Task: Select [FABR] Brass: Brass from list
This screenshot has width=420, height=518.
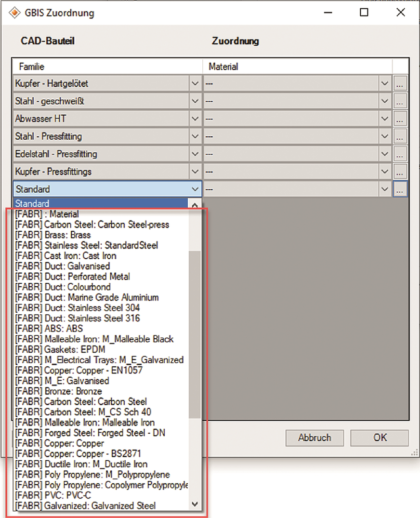Action: (53, 235)
